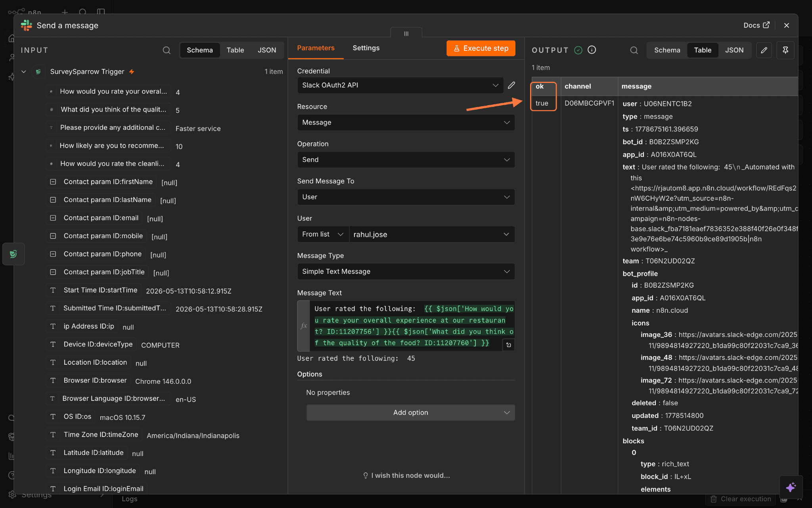Open the Operation dropdown
The image size is (812, 508).
tap(406, 160)
